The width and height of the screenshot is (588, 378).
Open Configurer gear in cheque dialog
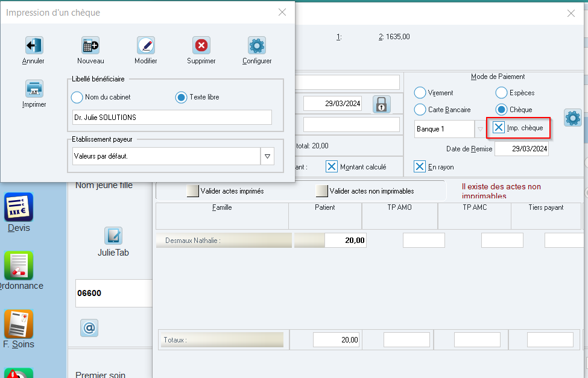pyautogui.click(x=257, y=45)
